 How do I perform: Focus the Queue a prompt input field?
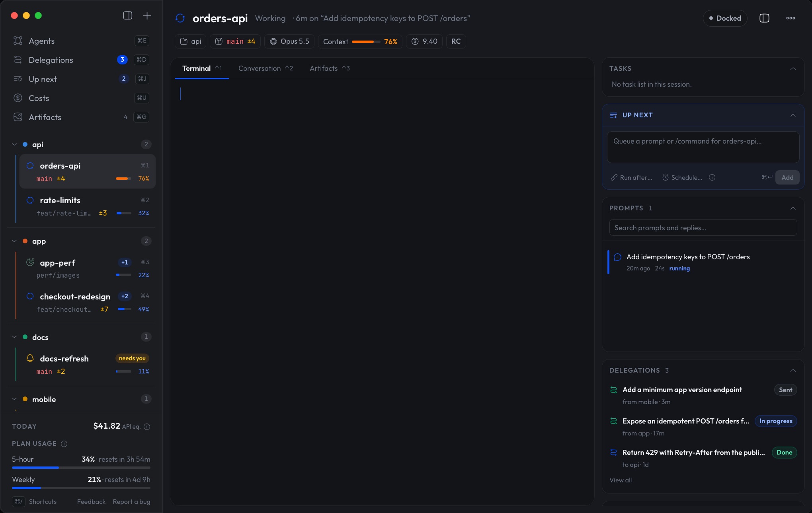(703, 147)
